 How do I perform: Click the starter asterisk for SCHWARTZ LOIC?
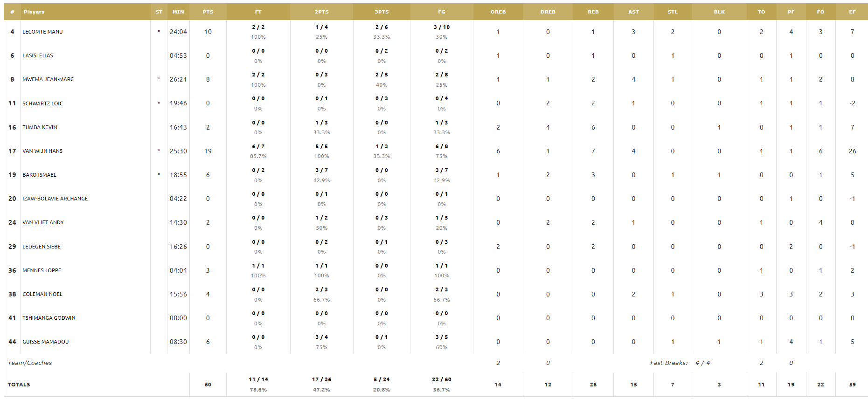(159, 103)
